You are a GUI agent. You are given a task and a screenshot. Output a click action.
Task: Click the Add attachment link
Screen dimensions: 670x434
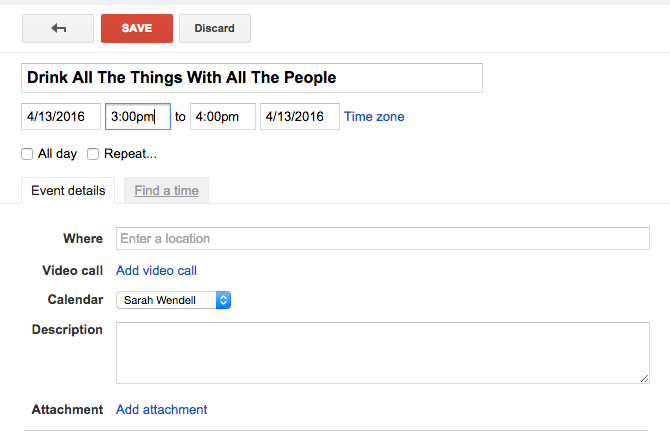pyautogui.click(x=161, y=409)
